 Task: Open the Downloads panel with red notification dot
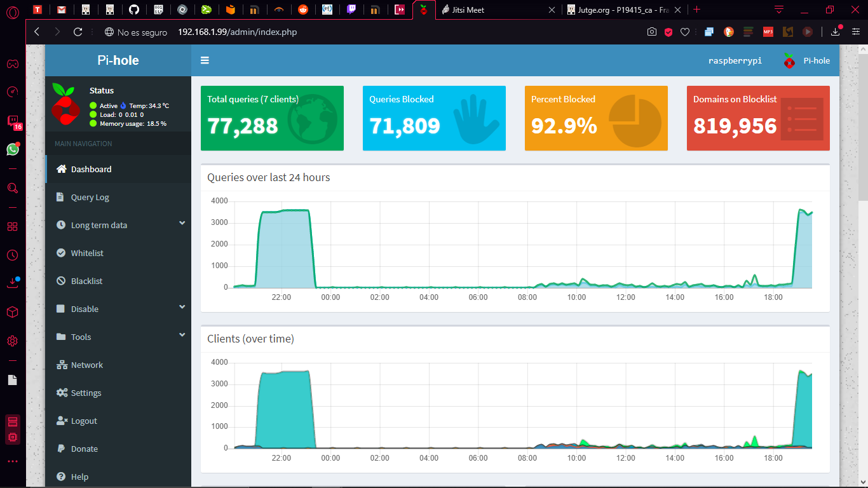pos(835,31)
